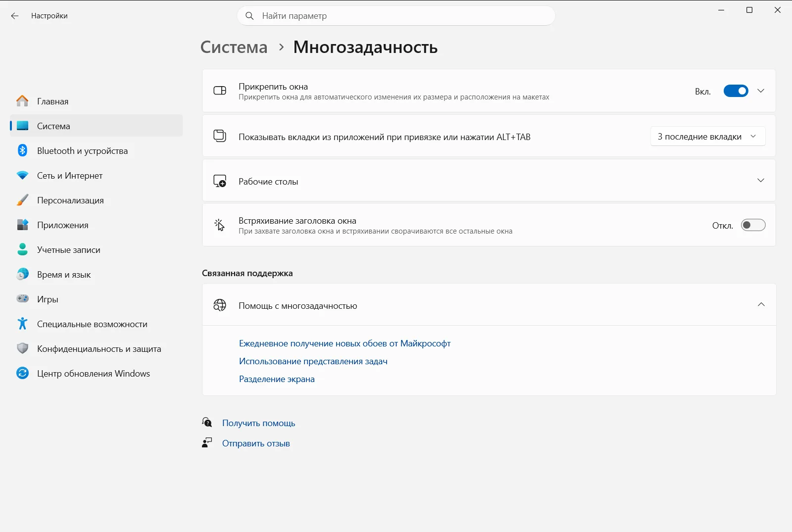This screenshot has height=532, width=792.
Task: Open the Разделение экрана link
Action: [x=277, y=379]
